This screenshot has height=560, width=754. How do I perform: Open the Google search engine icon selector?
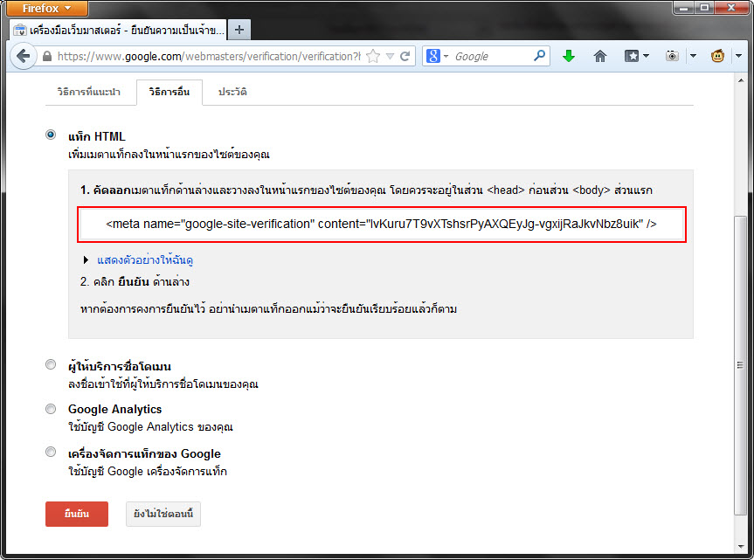tap(437, 56)
